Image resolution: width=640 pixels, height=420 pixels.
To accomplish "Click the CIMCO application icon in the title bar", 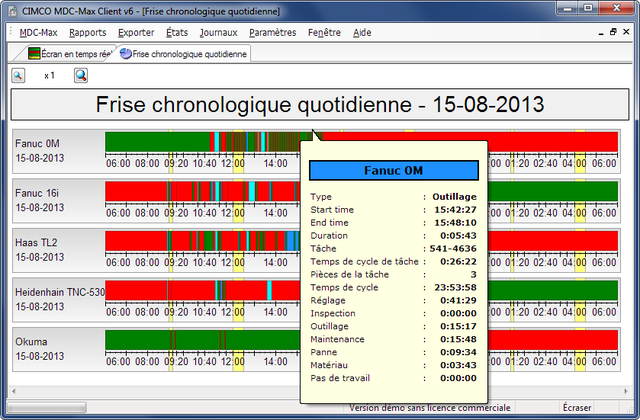I will [x=13, y=11].
